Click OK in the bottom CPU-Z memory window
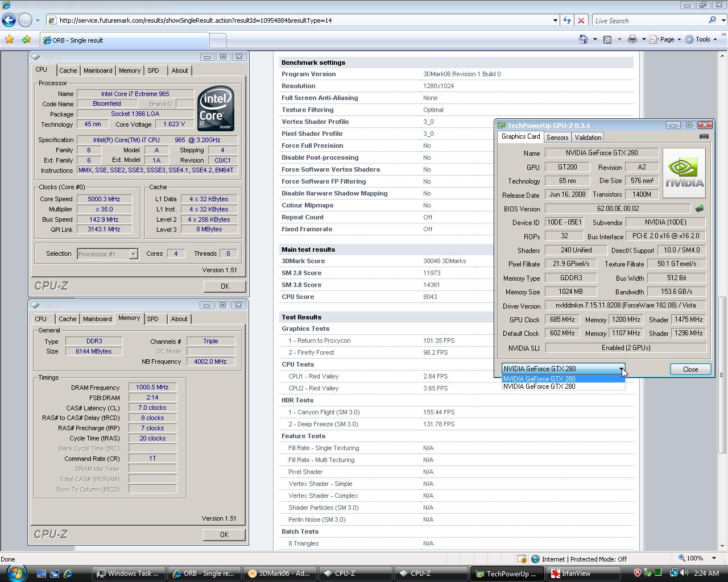This screenshot has height=582, width=728. (x=224, y=534)
